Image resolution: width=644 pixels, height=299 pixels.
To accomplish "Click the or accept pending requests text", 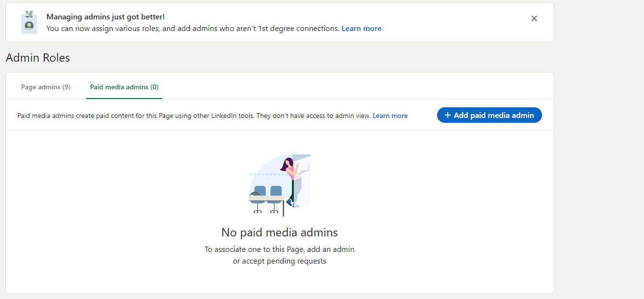I will (x=280, y=261).
